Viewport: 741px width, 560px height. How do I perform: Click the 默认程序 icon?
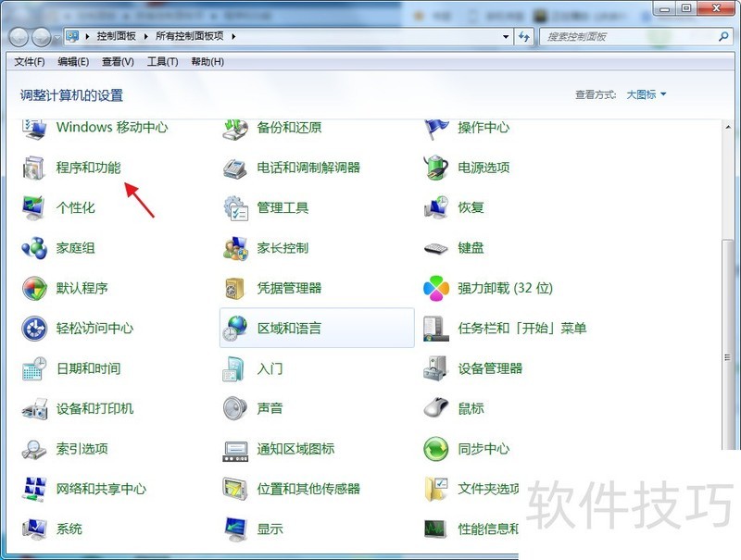tap(34, 288)
